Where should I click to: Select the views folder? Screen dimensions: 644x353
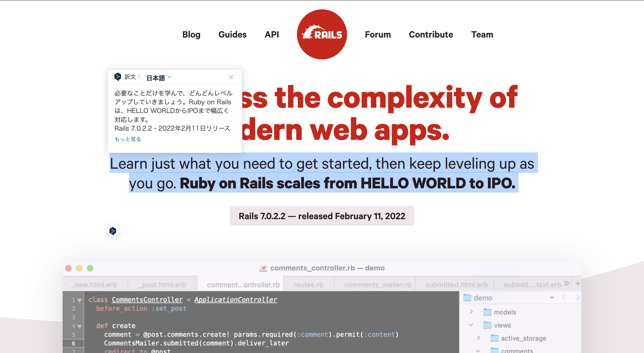click(497, 325)
